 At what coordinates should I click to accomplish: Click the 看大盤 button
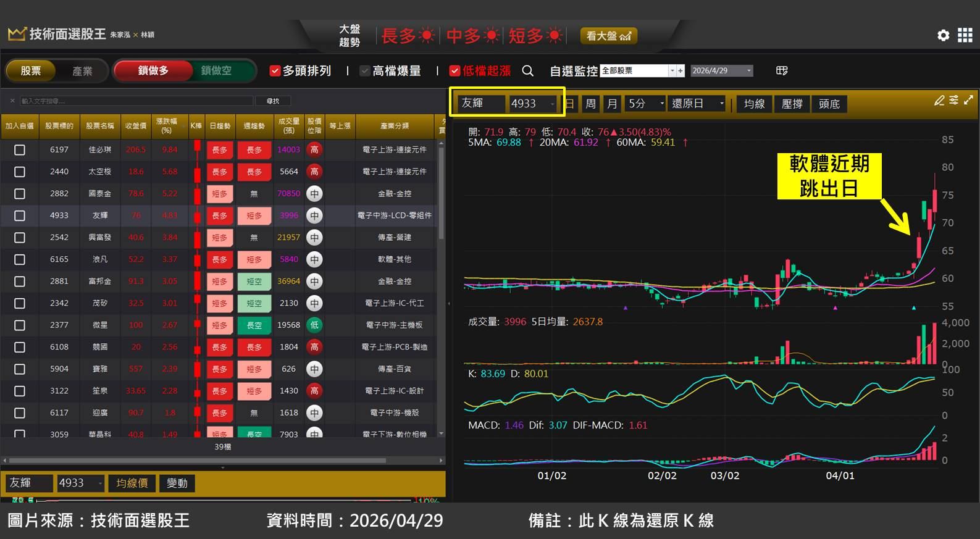(x=608, y=36)
